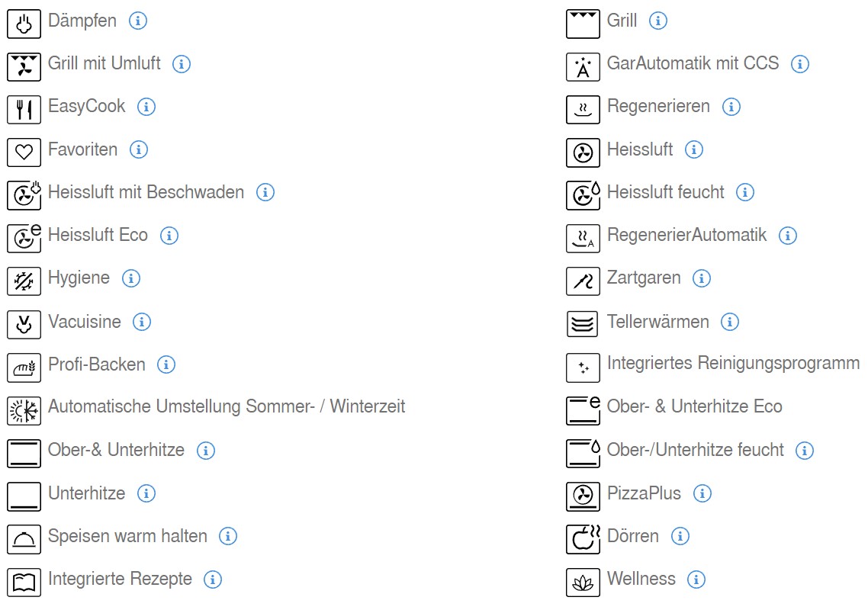This screenshot has height=610, width=868.
Task: Click the PizzaPlus fan icon
Action: [x=583, y=496]
